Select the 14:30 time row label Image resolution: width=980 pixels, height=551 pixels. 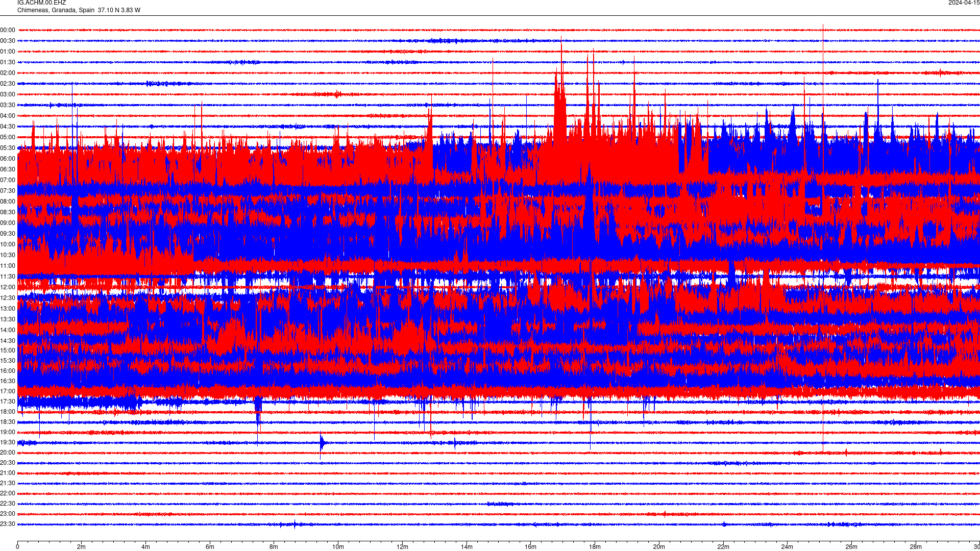point(8,341)
